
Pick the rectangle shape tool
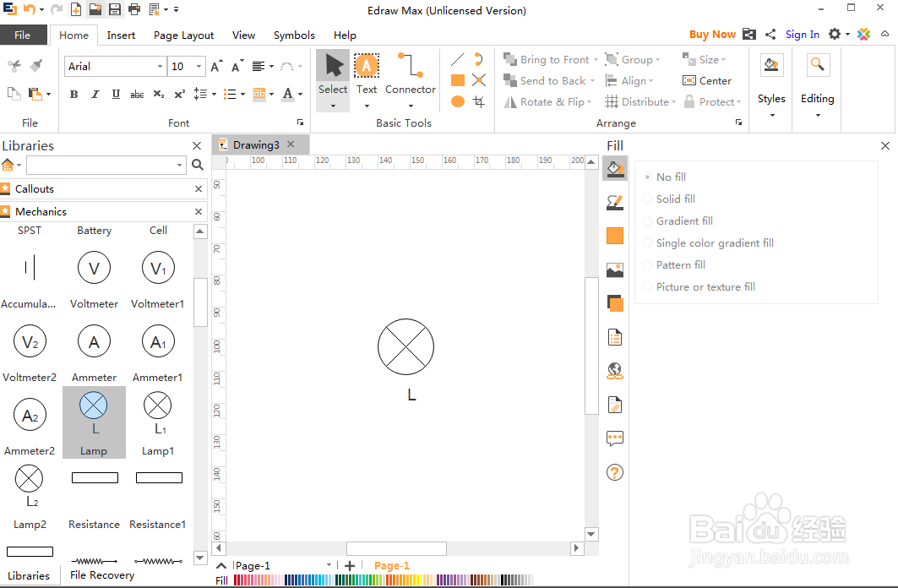coord(458,80)
